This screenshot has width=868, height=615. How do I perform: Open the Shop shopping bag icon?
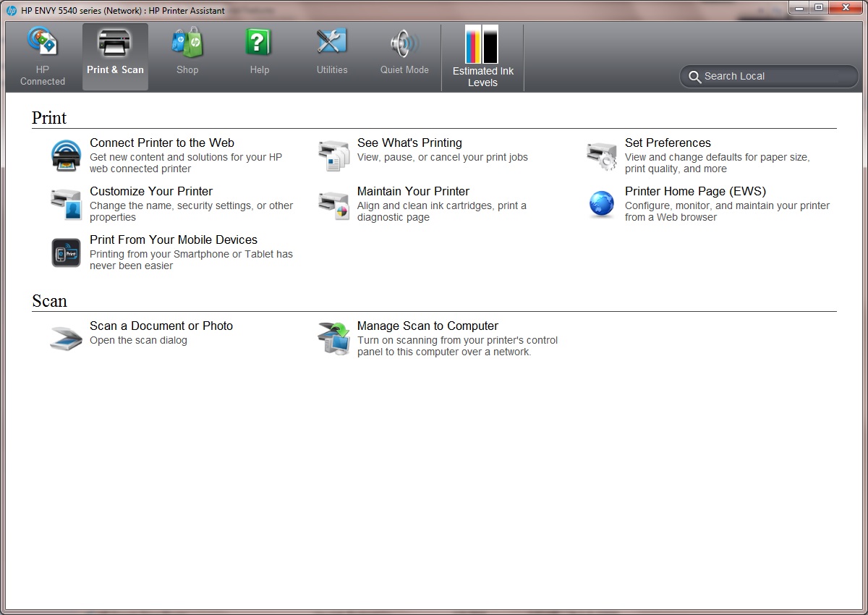click(x=187, y=43)
